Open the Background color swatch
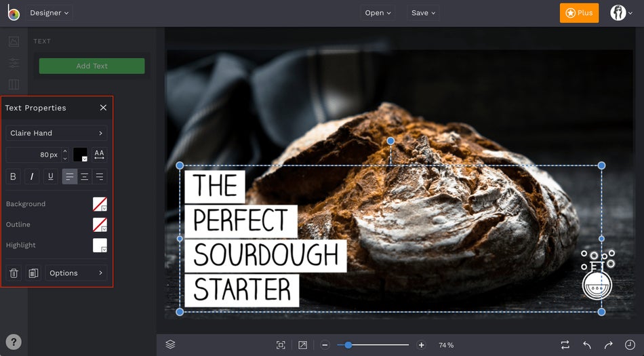The width and height of the screenshot is (644, 356). (x=100, y=204)
